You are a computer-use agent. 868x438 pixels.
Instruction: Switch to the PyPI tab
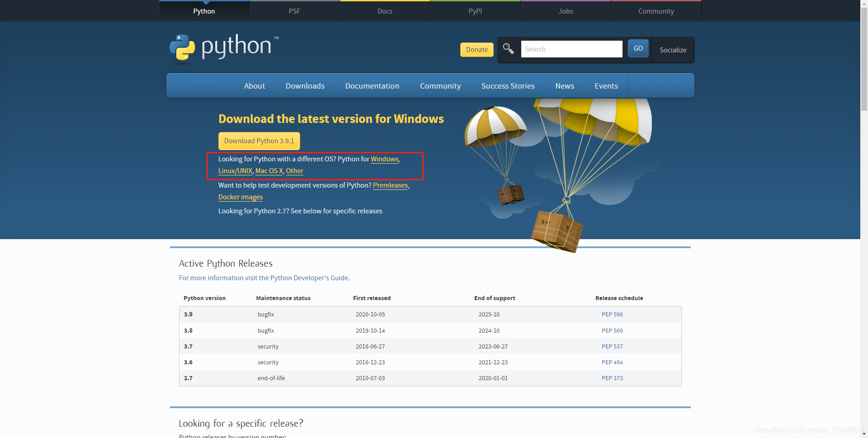(x=475, y=11)
